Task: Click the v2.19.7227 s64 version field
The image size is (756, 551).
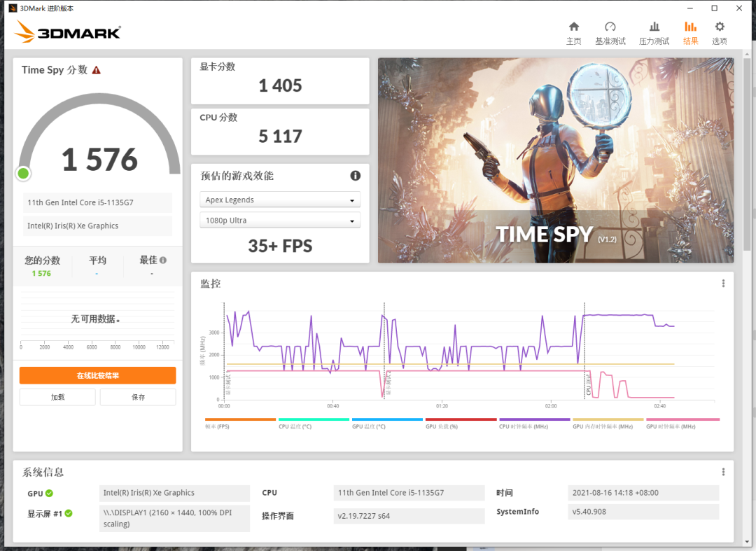Action: (x=409, y=516)
